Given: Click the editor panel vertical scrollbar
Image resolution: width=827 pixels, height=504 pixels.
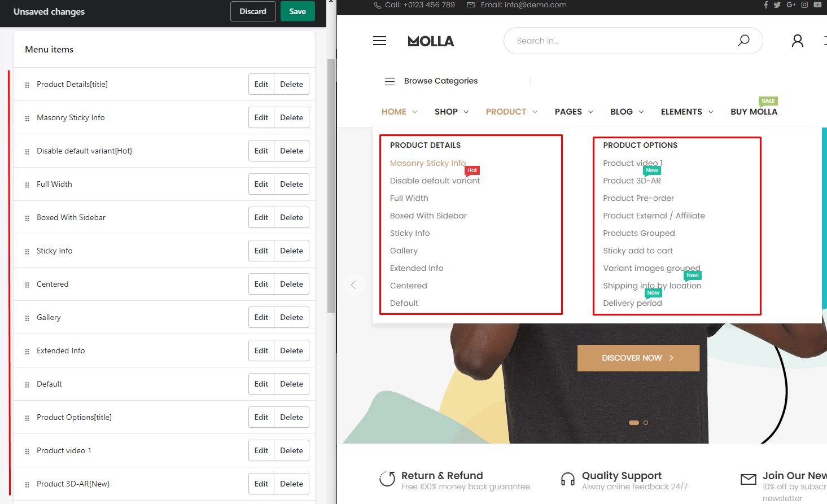Looking at the screenshot, I should [331, 186].
